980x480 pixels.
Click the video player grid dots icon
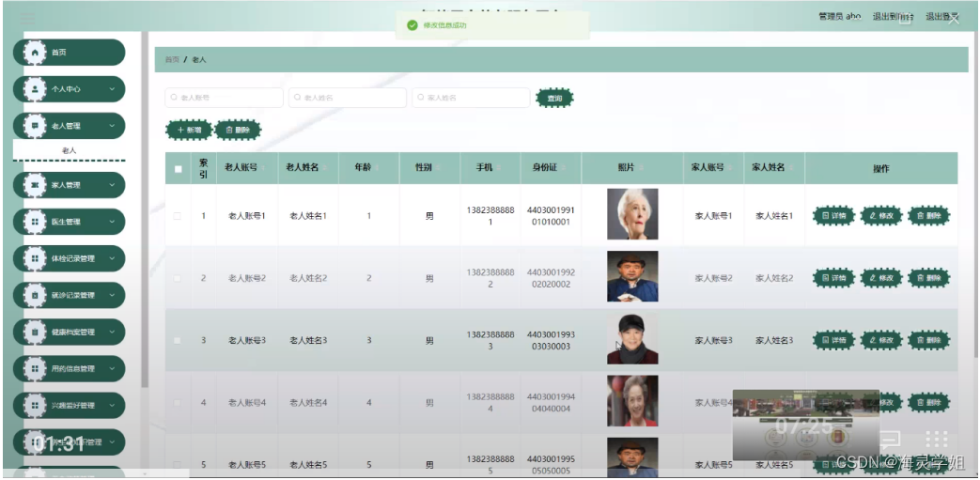coord(936,440)
